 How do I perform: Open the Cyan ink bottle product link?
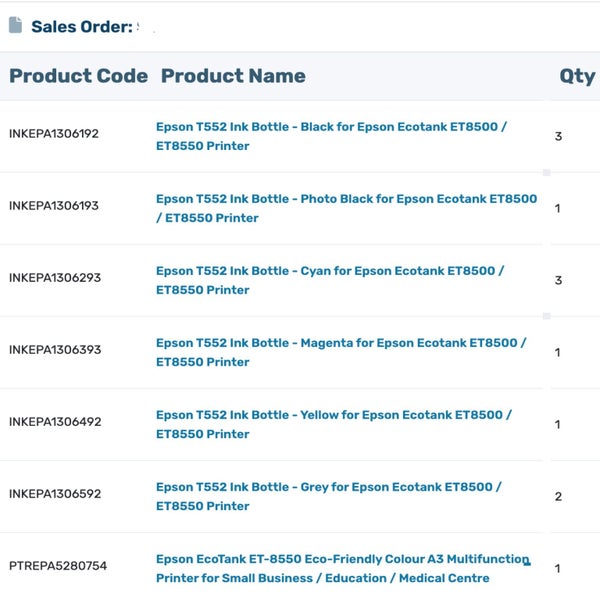click(x=330, y=280)
